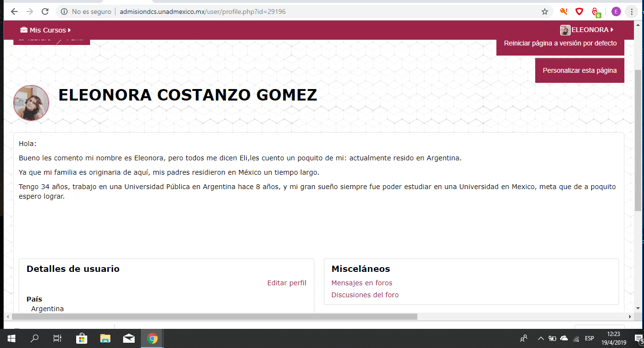Open the Brave shield extension icon
644x348 pixels.
point(579,11)
